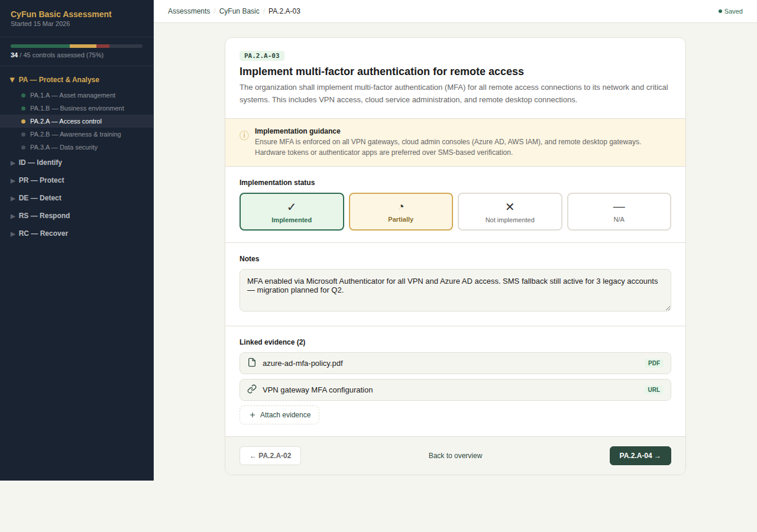Click the X icon in Not implemented status
The image size is (757, 532).
coord(510,207)
